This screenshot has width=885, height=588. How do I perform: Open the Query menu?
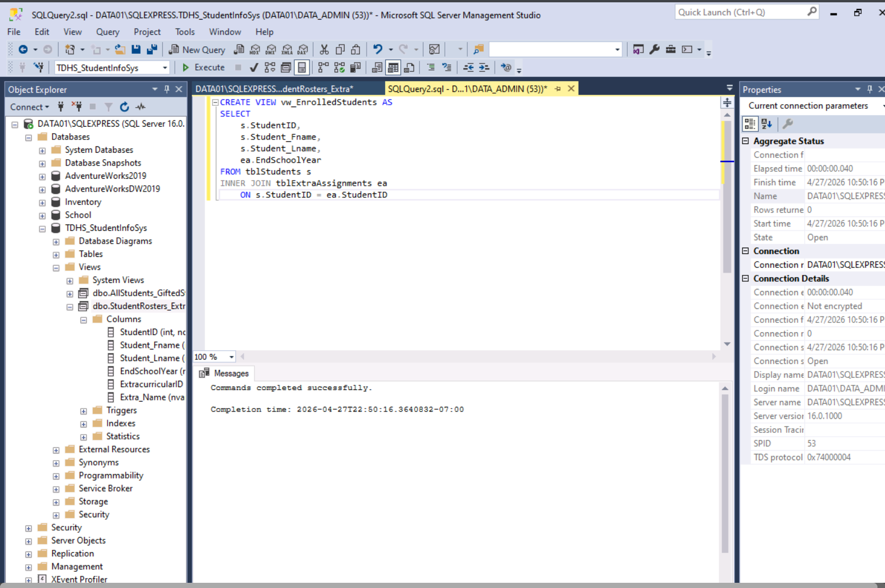pos(108,32)
